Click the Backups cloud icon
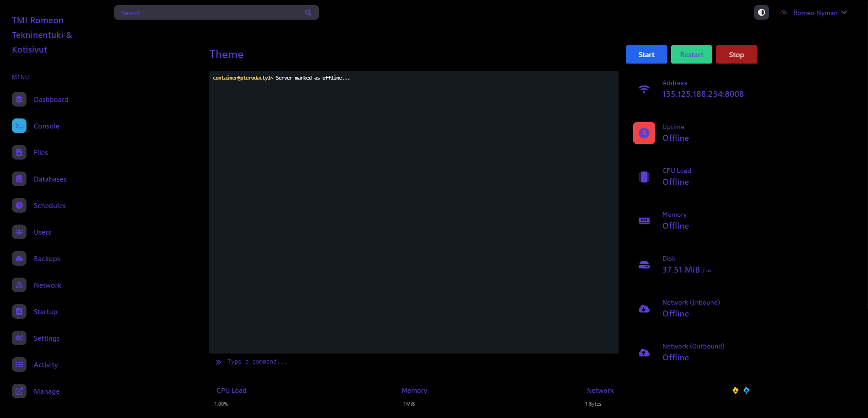The width and height of the screenshot is (868, 418). coord(19,258)
